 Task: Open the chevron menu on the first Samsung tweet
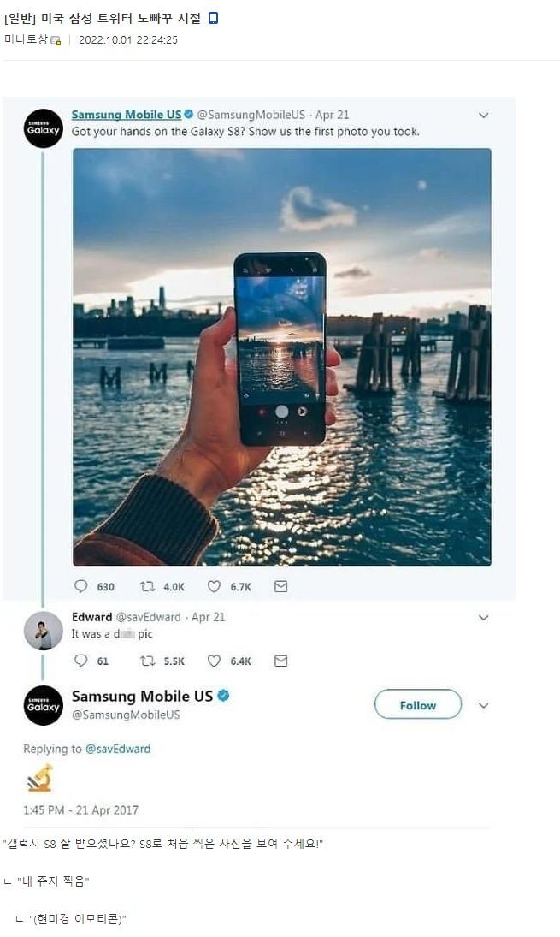pos(483,115)
